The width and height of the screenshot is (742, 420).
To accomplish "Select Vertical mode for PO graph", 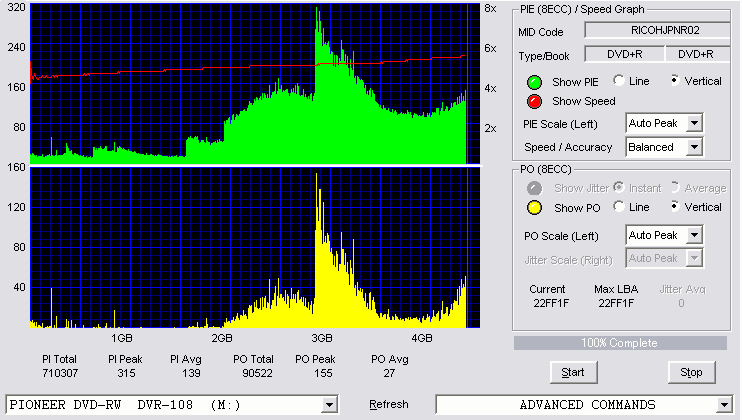I will 675,206.
